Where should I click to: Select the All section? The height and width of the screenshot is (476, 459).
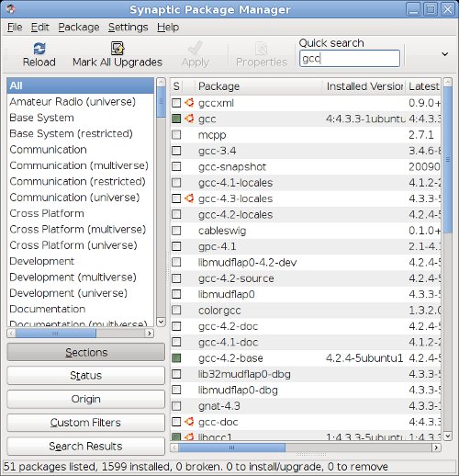[80, 85]
